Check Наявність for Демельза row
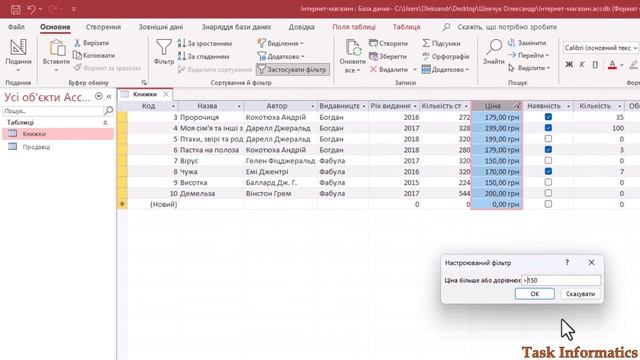 coord(548,193)
